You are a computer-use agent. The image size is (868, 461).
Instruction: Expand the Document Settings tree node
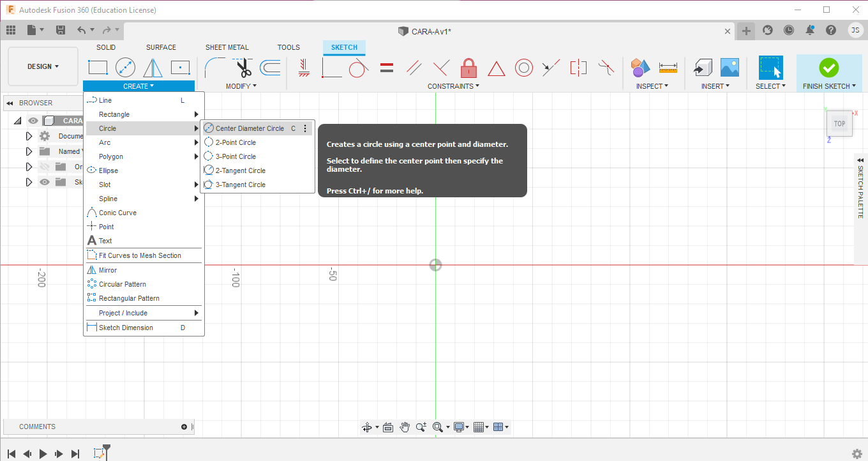[x=29, y=136]
